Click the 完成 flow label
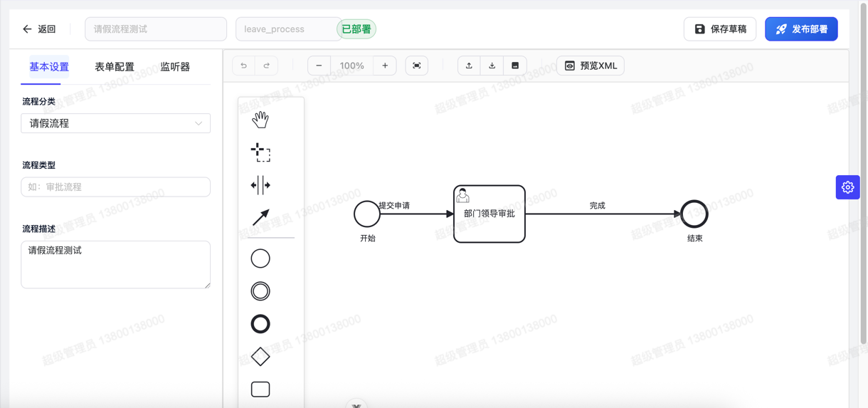The height and width of the screenshot is (408, 868). 598,206
